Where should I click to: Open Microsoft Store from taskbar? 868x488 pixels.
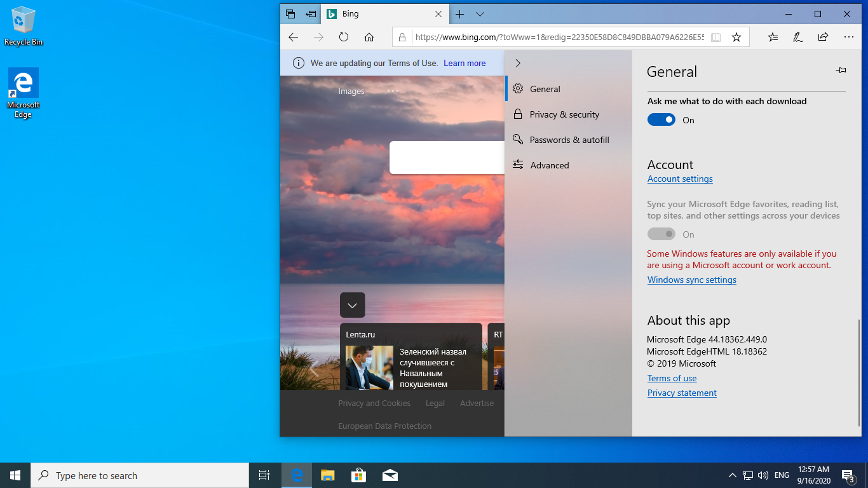coord(359,475)
